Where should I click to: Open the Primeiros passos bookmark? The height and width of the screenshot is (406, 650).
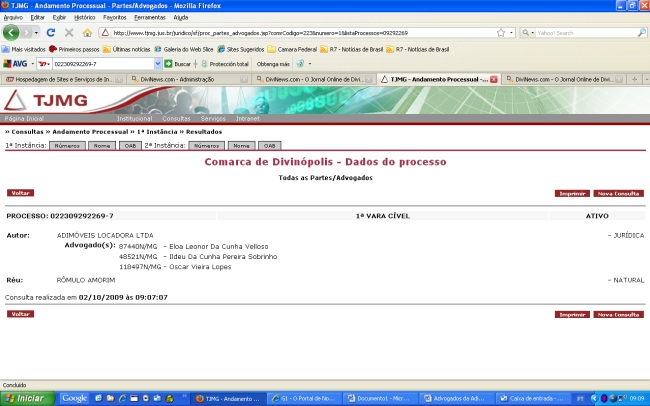(74, 49)
